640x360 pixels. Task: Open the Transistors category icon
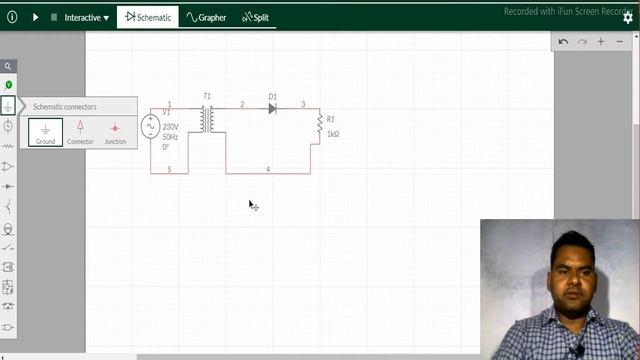8,207
